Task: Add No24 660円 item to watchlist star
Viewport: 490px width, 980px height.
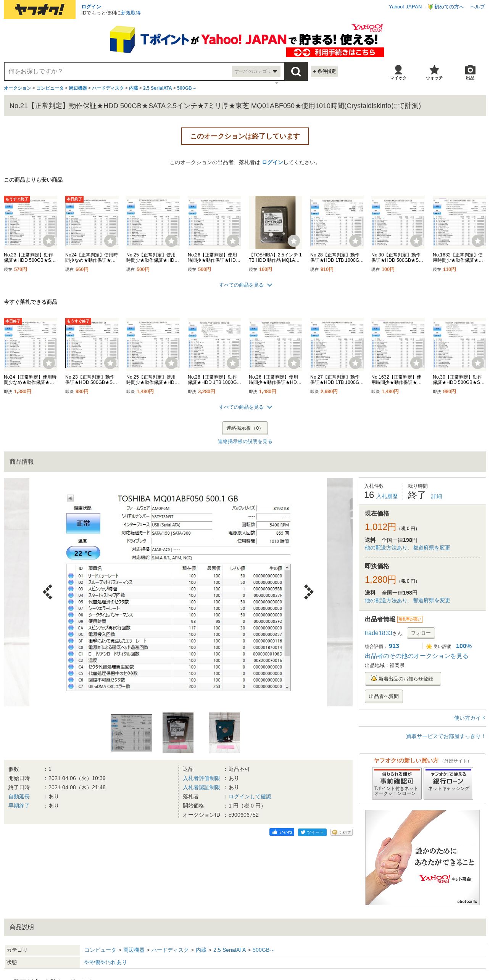Action: (110, 241)
